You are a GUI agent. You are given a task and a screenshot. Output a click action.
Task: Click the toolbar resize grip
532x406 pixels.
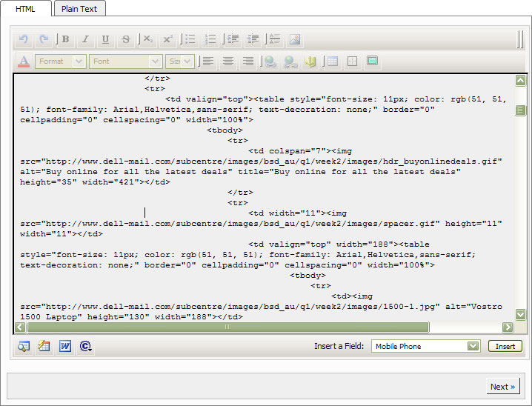(x=520, y=39)
